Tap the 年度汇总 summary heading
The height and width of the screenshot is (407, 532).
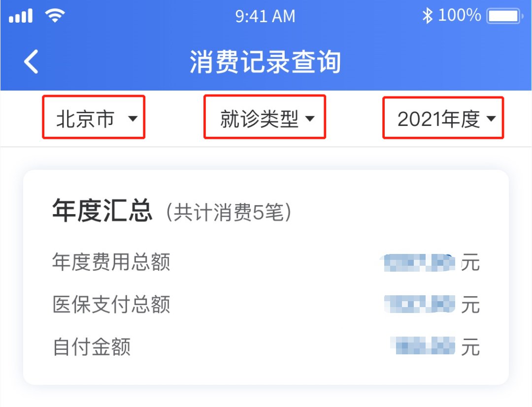[102, 212]
